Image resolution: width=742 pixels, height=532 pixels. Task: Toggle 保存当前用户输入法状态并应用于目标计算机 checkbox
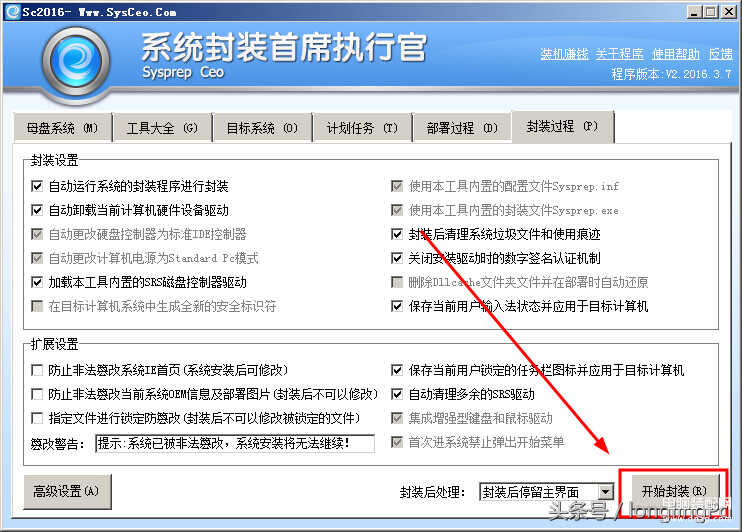pyautogui.click(x=397, y=306)
